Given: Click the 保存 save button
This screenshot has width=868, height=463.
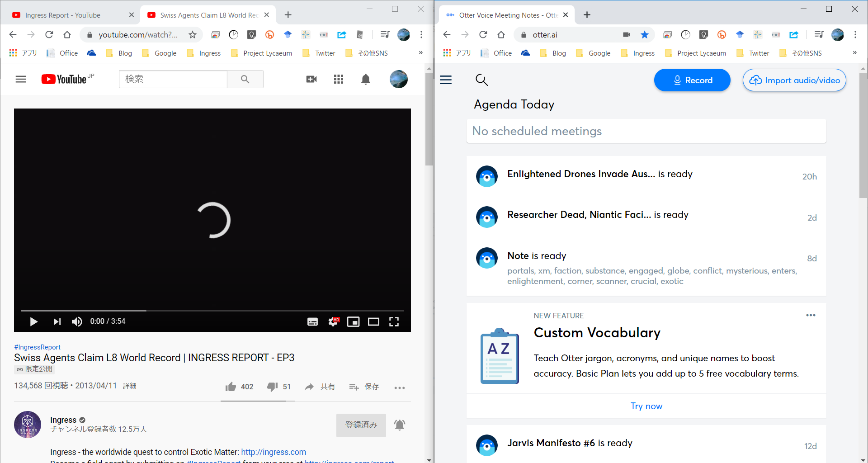Looking at the screenshot, I should [x=364, y=387].
